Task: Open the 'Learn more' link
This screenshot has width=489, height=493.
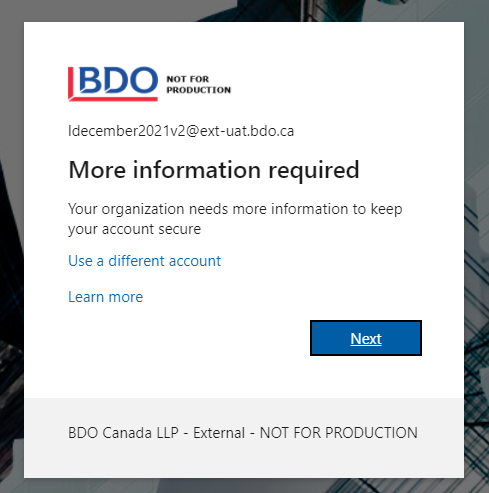Action: (105, 297)
